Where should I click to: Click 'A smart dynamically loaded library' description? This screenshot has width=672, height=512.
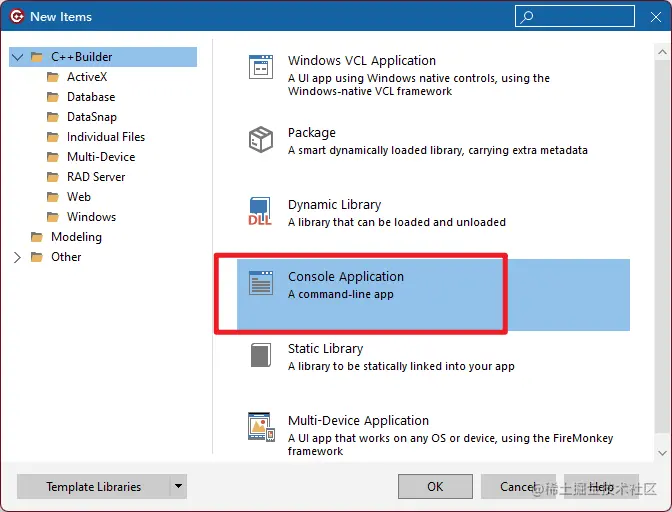(x=438, y=150)
